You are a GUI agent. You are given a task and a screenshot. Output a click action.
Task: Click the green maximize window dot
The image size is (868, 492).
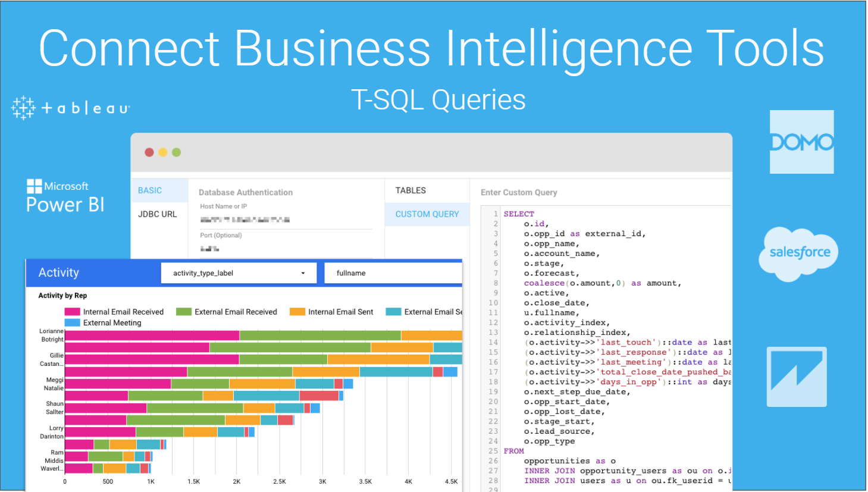[176, 152]
